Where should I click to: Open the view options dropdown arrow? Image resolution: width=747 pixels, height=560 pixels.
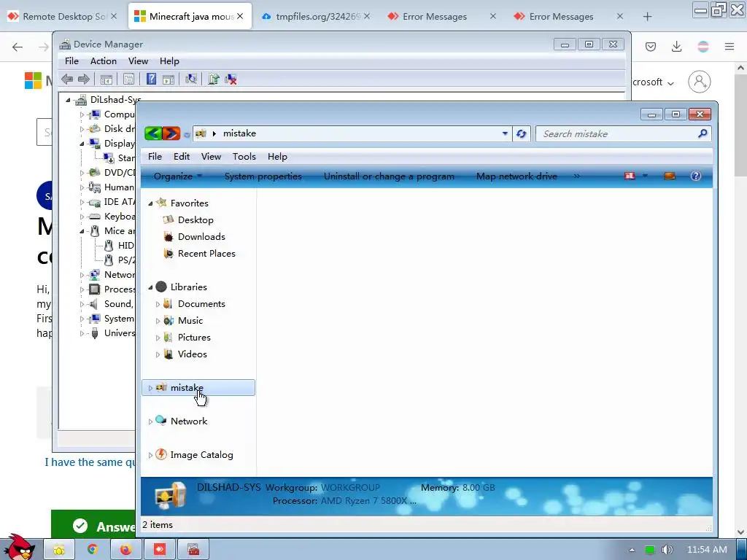point(645,176)
